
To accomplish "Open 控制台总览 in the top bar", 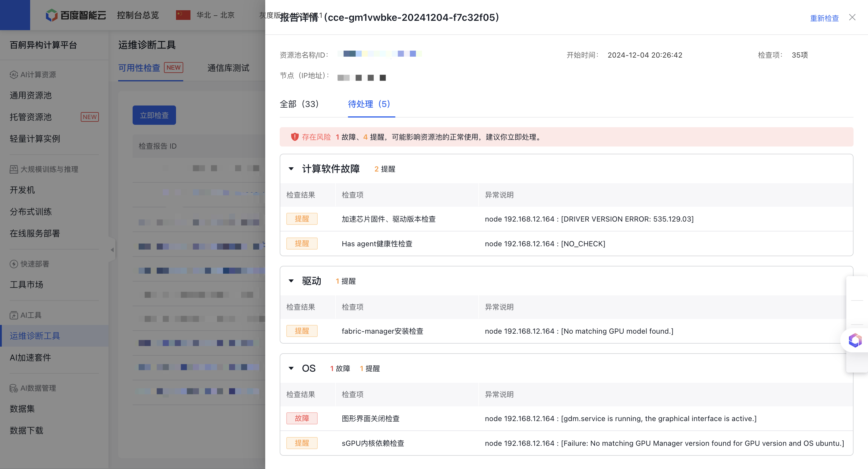I will [x=138, y=15].
